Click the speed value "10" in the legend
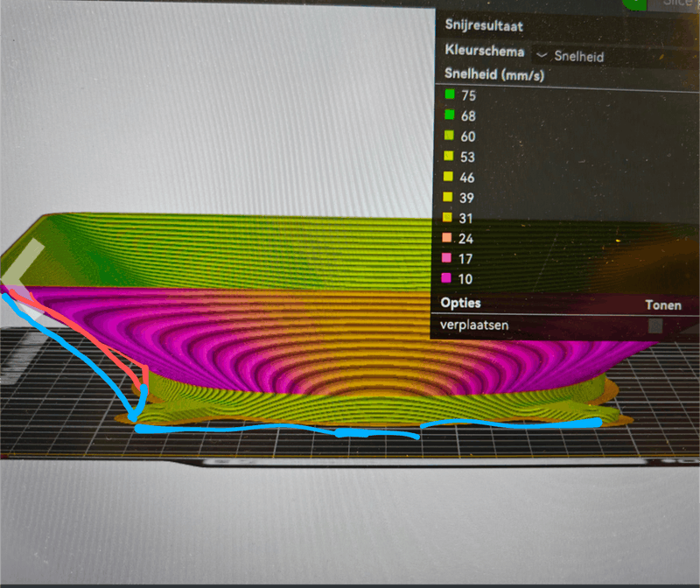The height and width of the screenshot is (588, 700). [465, 279]
